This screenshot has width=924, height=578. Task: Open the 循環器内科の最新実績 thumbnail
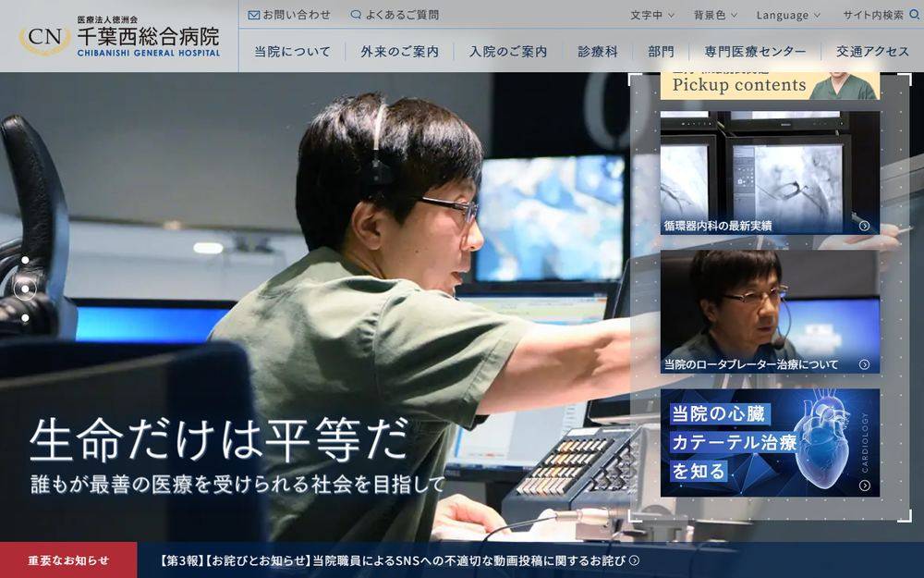tap(770, 173)
